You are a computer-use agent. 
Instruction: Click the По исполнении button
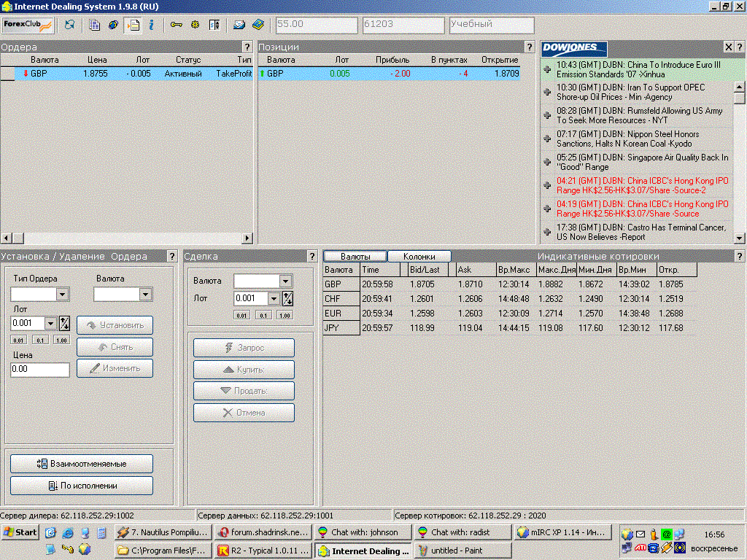click(x=82, y=486)
